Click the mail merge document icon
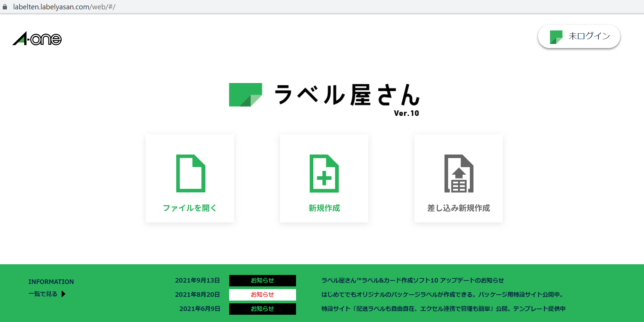The width and height of the screenshot is (644, 322). 458,173
